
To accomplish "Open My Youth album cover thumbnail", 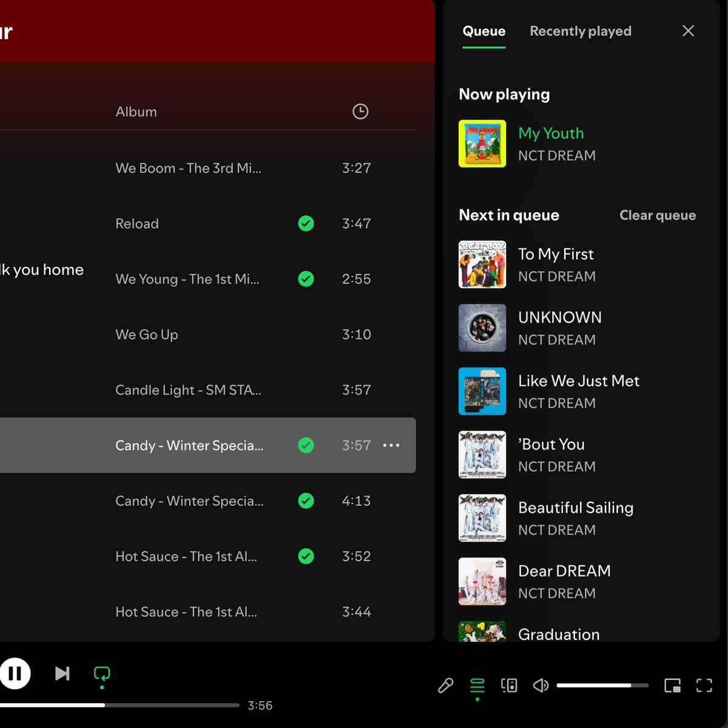I will coord(482,144).
